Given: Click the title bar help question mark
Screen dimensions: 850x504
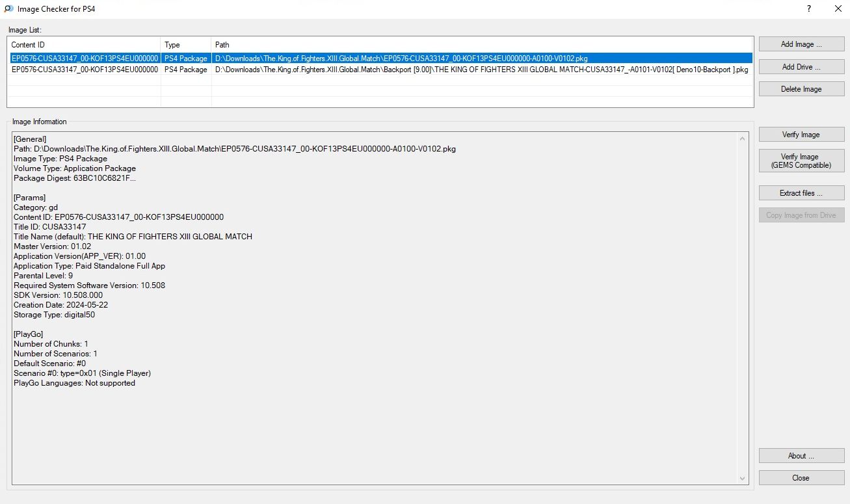Looking at the screenshot, I should pyautogui.click(x=809, y=9).
